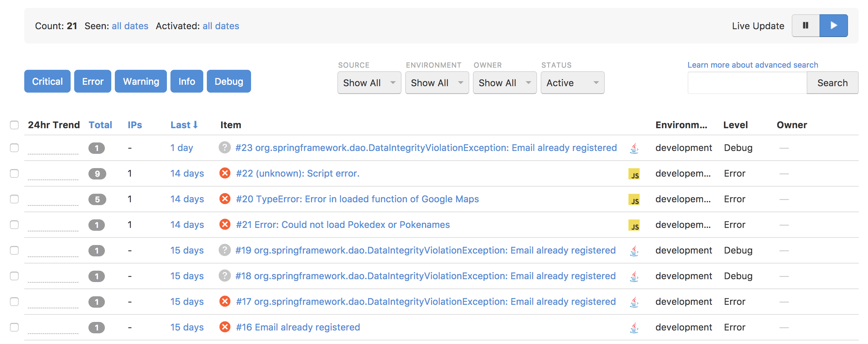Open item #23 DataIntegrityViolationException
This screenshot has height=344, width=868.
[426, 148]
